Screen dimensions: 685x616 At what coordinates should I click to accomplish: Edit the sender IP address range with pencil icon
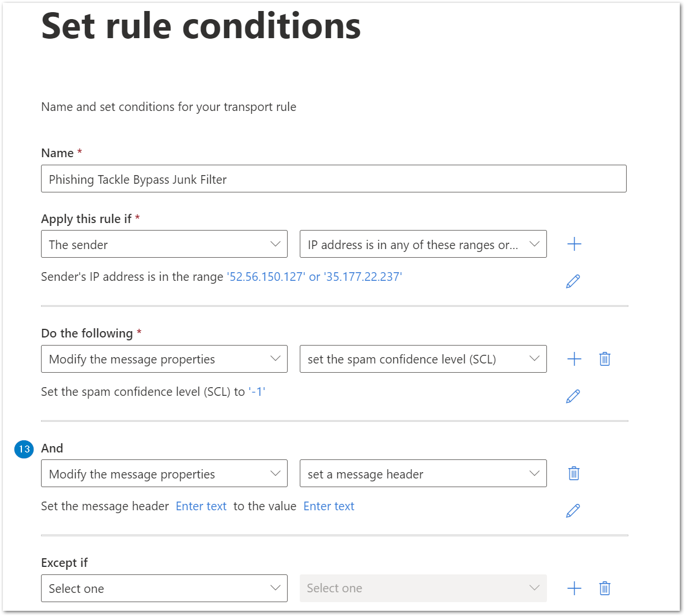pyautogui.click(x=573, y=281)
